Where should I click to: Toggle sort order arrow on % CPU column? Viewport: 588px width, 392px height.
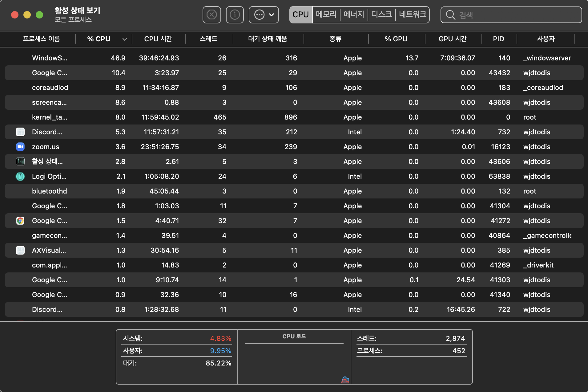(125, 39)
